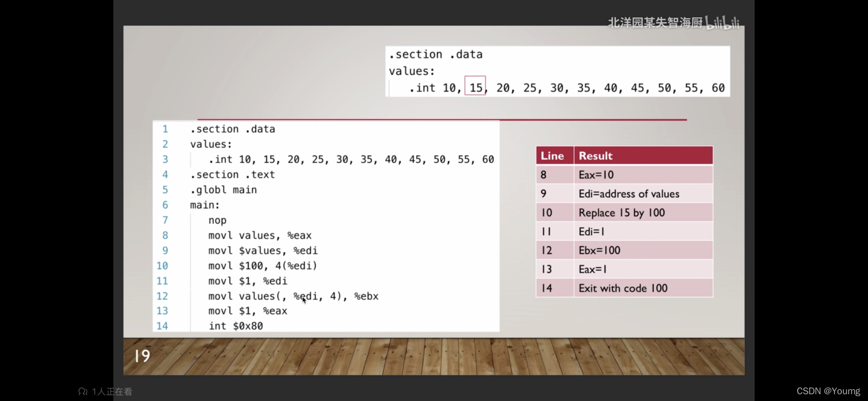Screen dimensions: 868x401
Task: Click '.section .data' on line 1 of code listing
Action: 232,129
